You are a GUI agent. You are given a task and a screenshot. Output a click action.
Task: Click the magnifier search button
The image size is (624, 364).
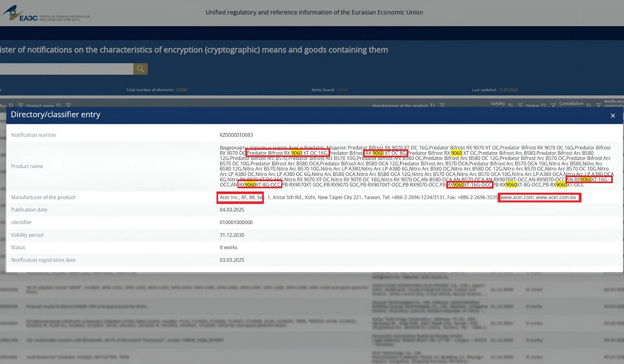tap(140, 69)
